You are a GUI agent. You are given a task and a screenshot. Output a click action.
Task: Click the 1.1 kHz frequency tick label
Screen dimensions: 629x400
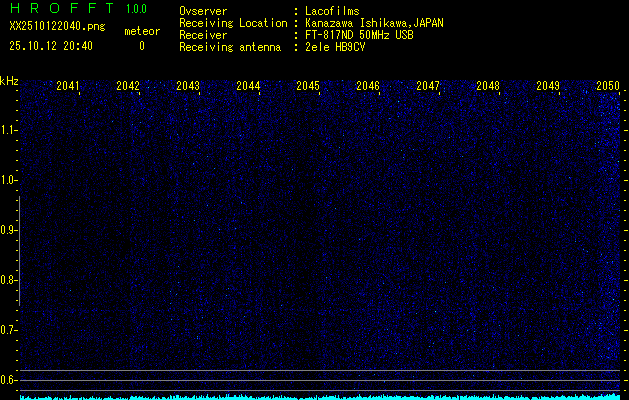(x=9, y=130)
